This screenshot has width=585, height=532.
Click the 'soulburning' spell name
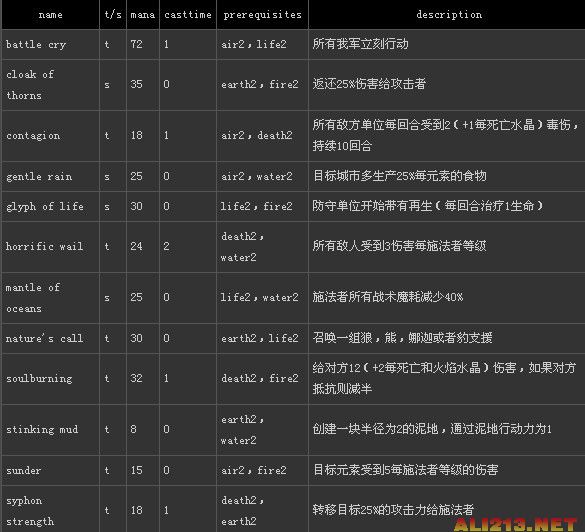pyautogui.click(x=39, y=379)
